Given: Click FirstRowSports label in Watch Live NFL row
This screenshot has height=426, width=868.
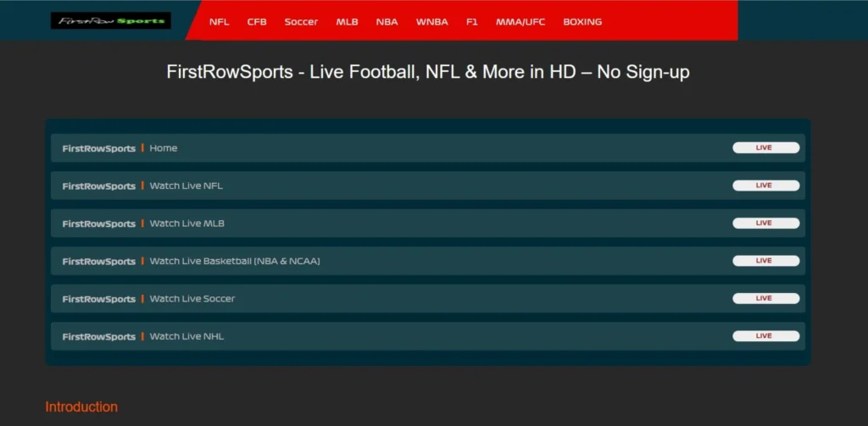Looking at the screenshot, I should tap(98, 185).
